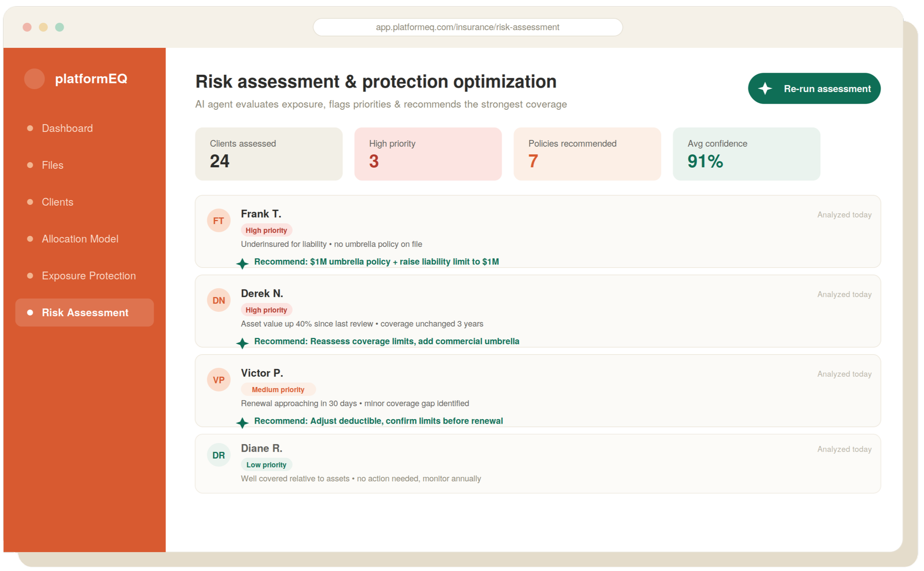This screenshot has width=924, height=571.
Task: Click Diane R.'s DR avatar
Action: pos(218,455)
